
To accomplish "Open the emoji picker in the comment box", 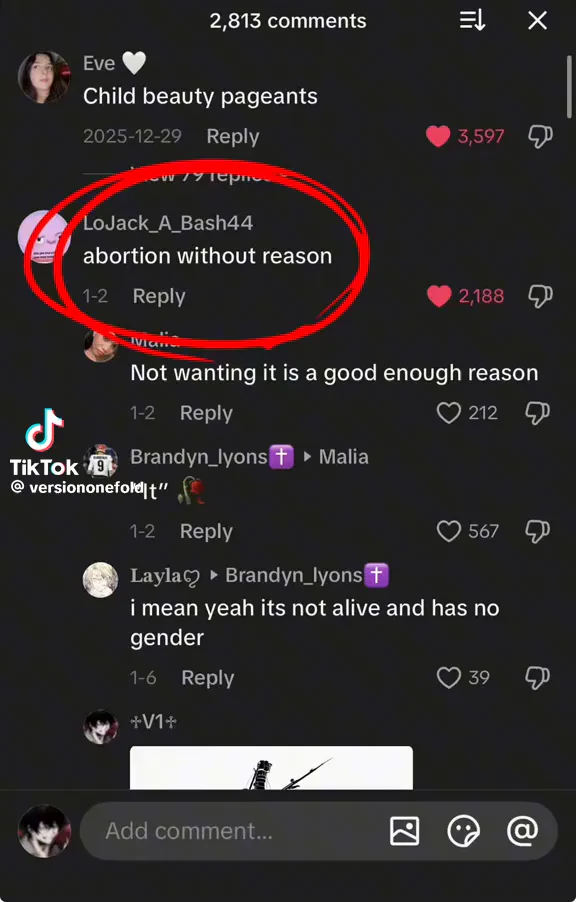I will click(463, 831).
